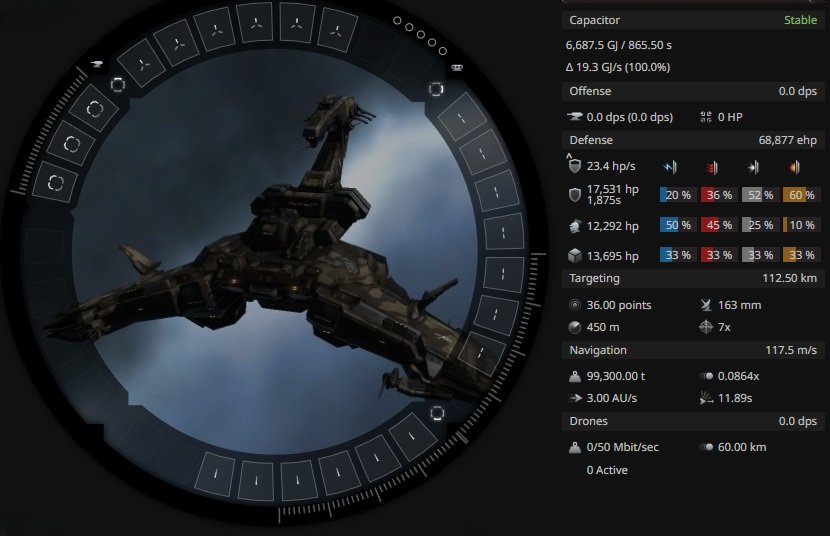
Task: Click the align time icon beside 11.89s
Action: pyautogui.click(x=706, y=398)
